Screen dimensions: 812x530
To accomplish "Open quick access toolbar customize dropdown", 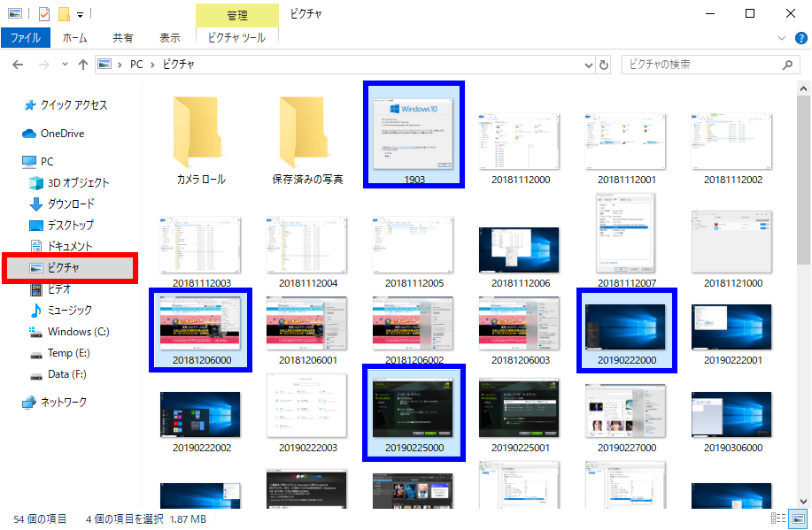I will tap(81, 15).
